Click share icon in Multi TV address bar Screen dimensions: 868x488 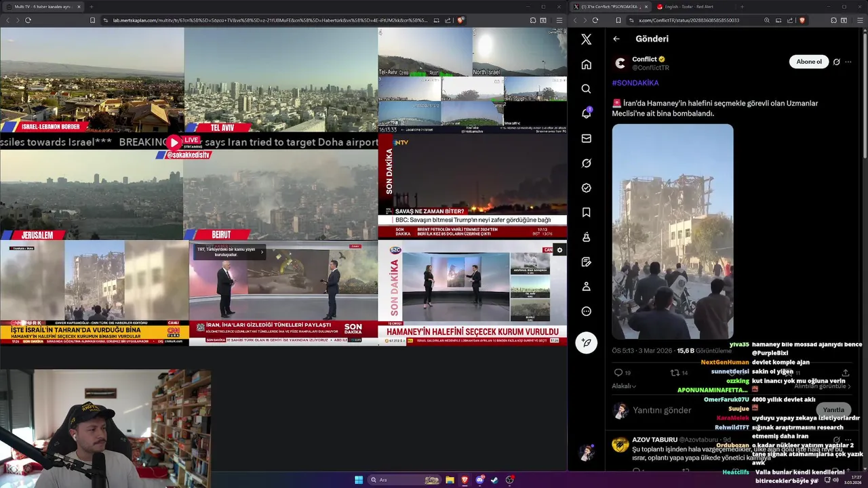448,20
